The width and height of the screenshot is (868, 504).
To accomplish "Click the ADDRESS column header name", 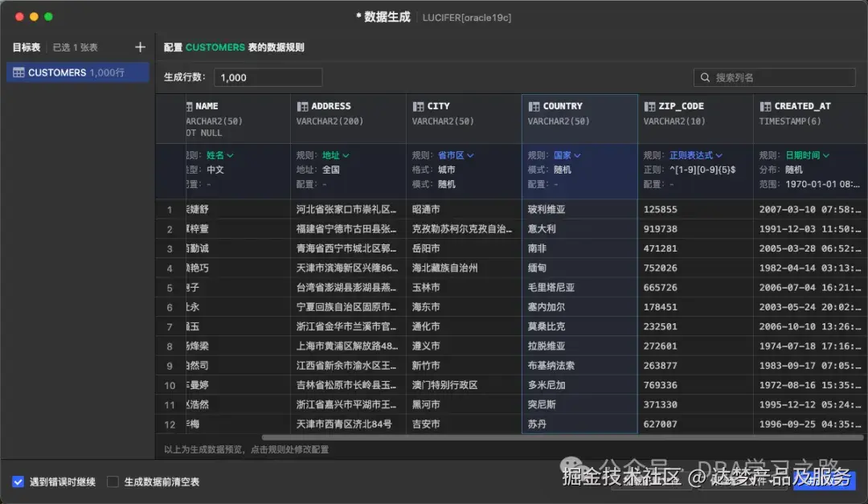I will tap(330, 106).
